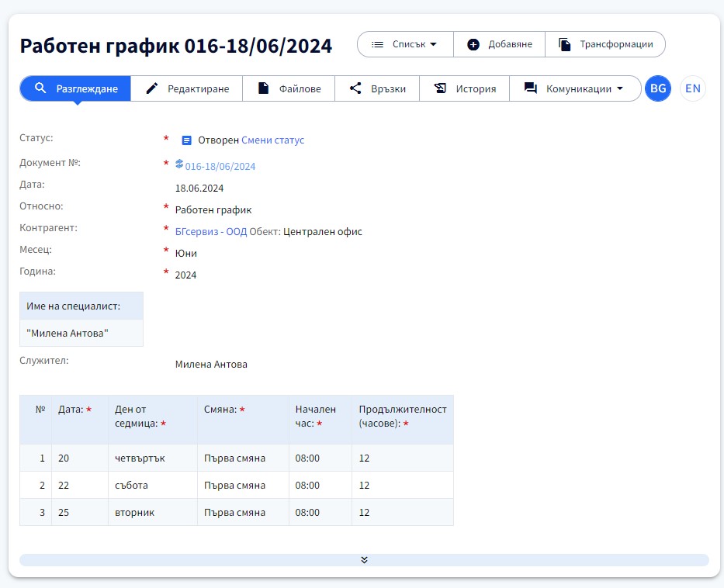Switch language to EN

click(x=693, y=88)
